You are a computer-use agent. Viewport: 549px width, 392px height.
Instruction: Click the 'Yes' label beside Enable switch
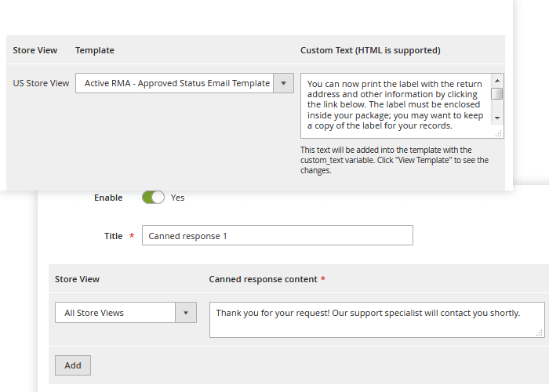177,198
